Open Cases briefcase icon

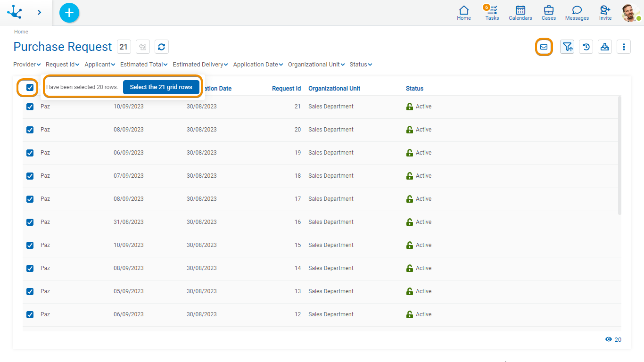548,13
